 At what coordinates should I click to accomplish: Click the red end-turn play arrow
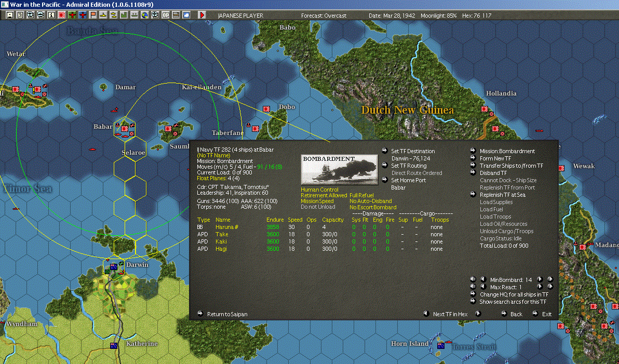[201, 15]
